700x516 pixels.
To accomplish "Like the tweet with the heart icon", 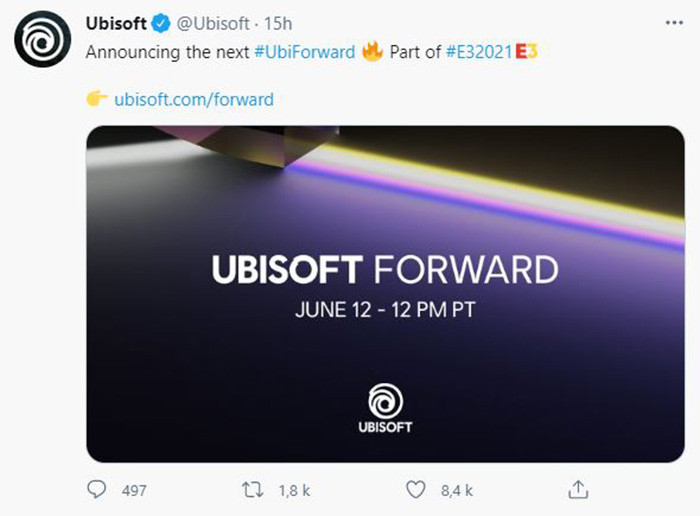I will point(416,490).
